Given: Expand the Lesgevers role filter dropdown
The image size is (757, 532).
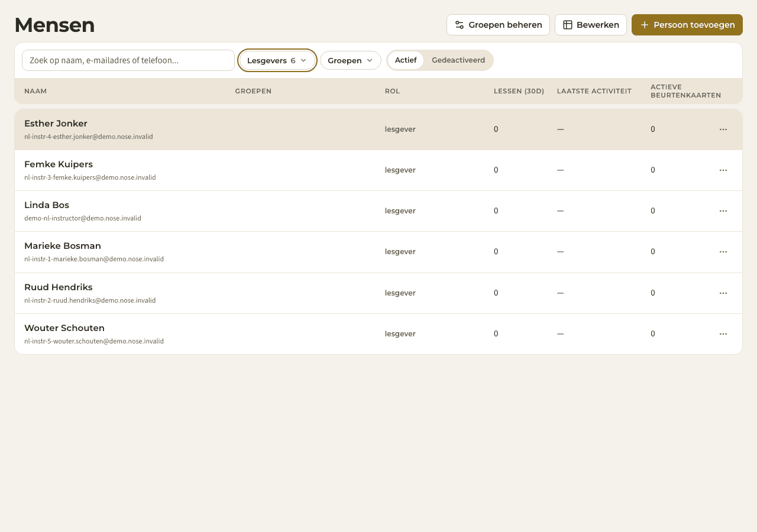Looking at the screenshot, I should click(x=277, y=60).
